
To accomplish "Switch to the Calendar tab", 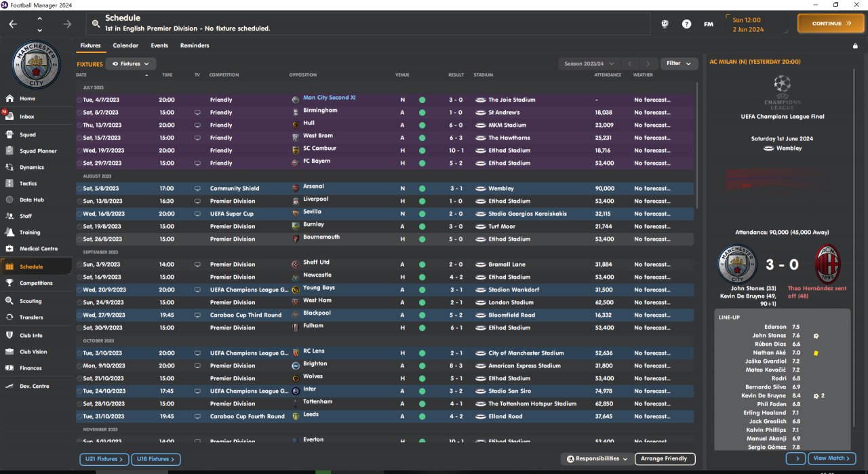I will point(125,45).
